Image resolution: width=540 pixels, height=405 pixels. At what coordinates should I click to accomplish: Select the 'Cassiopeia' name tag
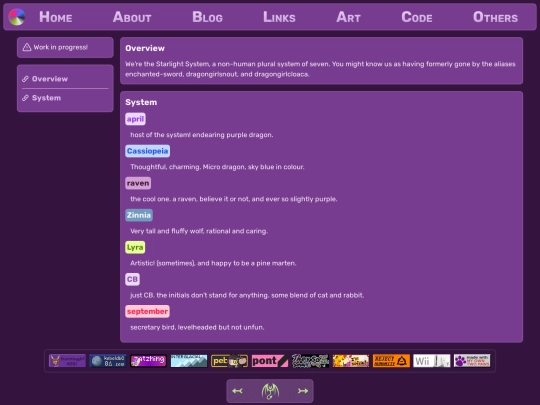click(147, 151)
